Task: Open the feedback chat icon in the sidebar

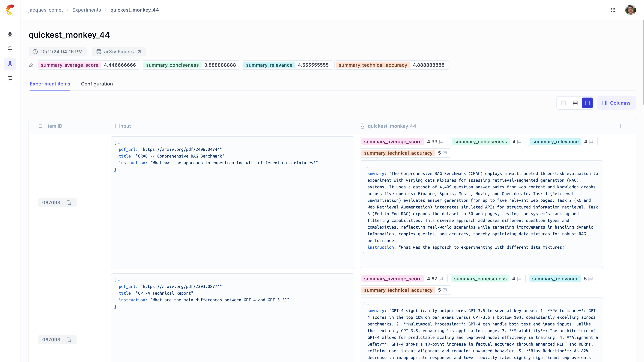Action: (10, 78)
